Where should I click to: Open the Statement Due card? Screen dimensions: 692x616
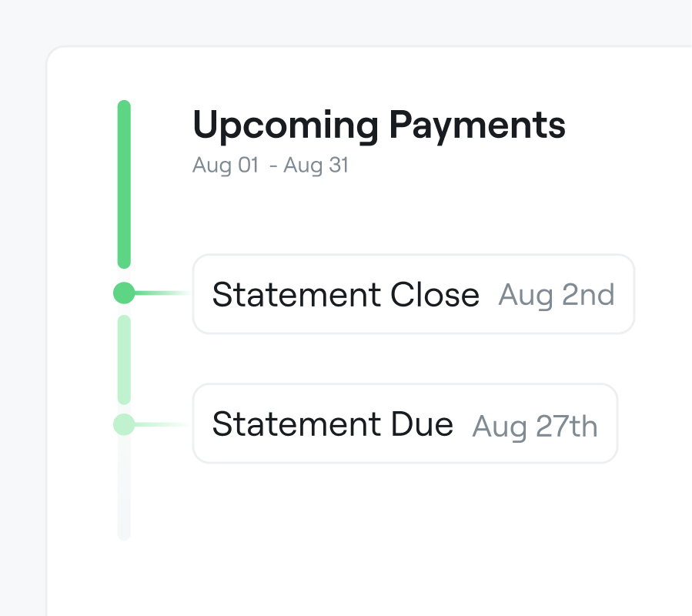405,423
